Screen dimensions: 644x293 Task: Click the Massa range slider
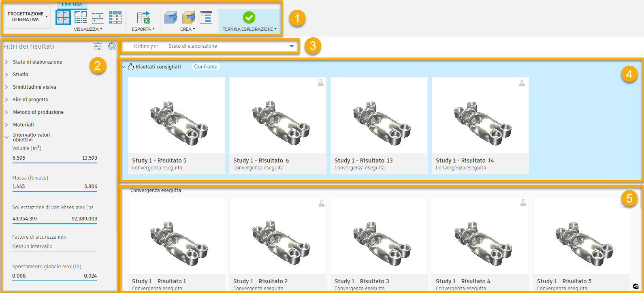click(55, 191)
